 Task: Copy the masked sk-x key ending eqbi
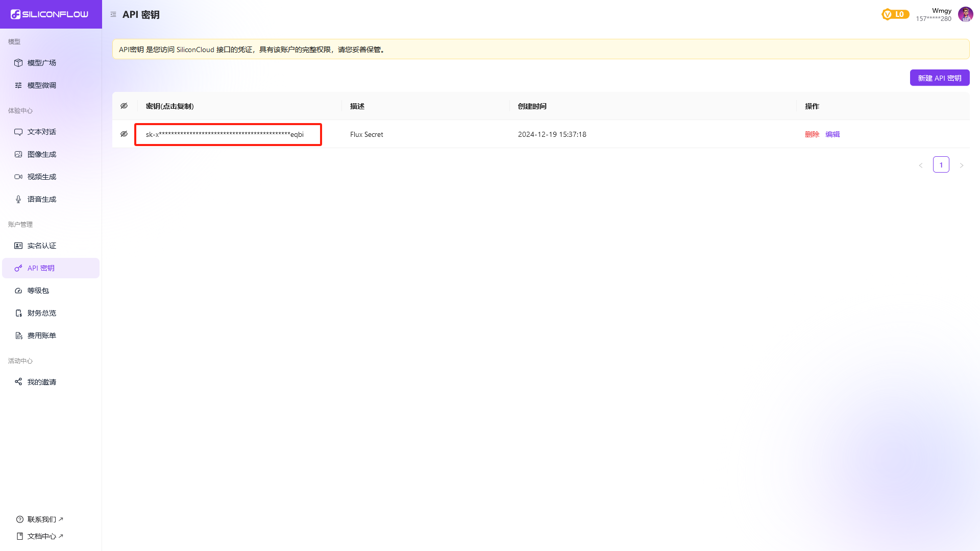click(x=225, y=134)
